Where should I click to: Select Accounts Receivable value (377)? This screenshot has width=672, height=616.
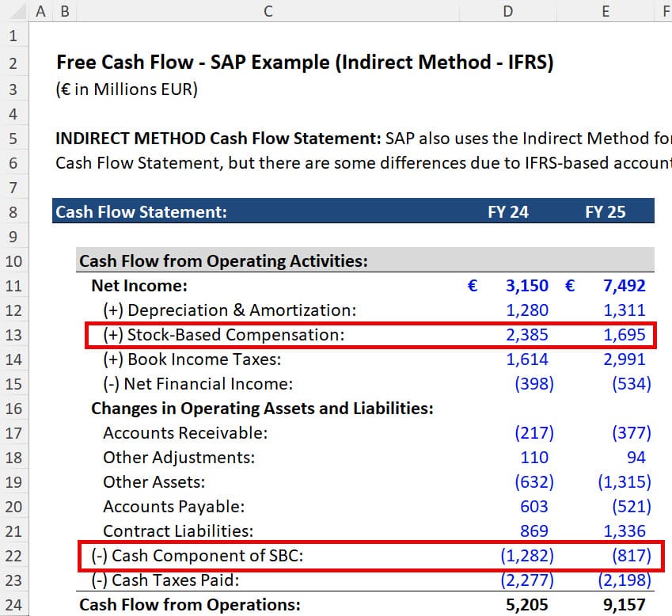click(632, 433)
